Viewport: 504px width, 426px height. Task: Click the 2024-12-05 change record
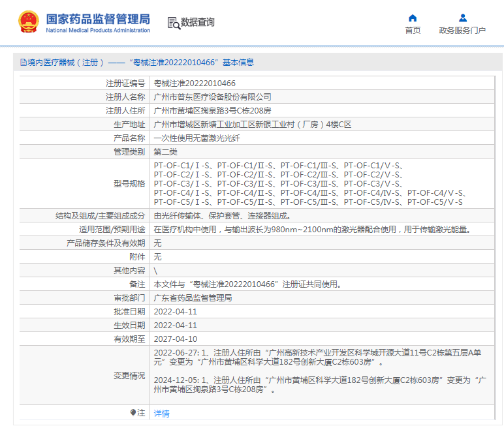(320, 385)
